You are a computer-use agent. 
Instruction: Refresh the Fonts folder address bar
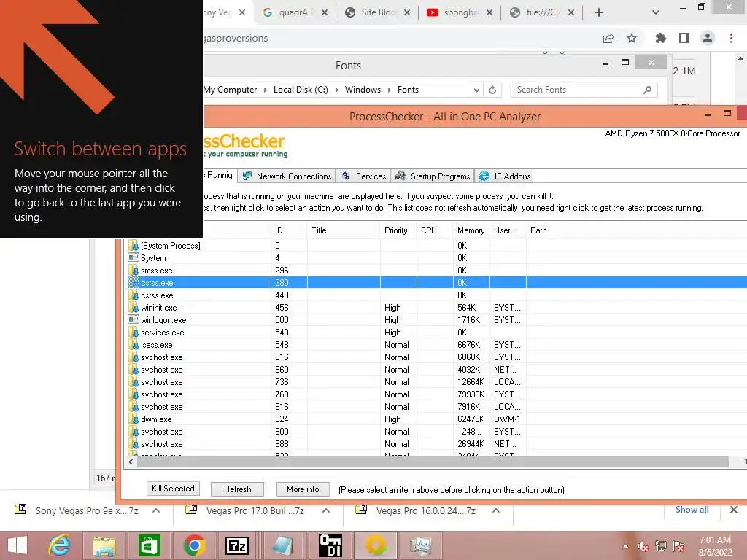(x=492, y=90)
